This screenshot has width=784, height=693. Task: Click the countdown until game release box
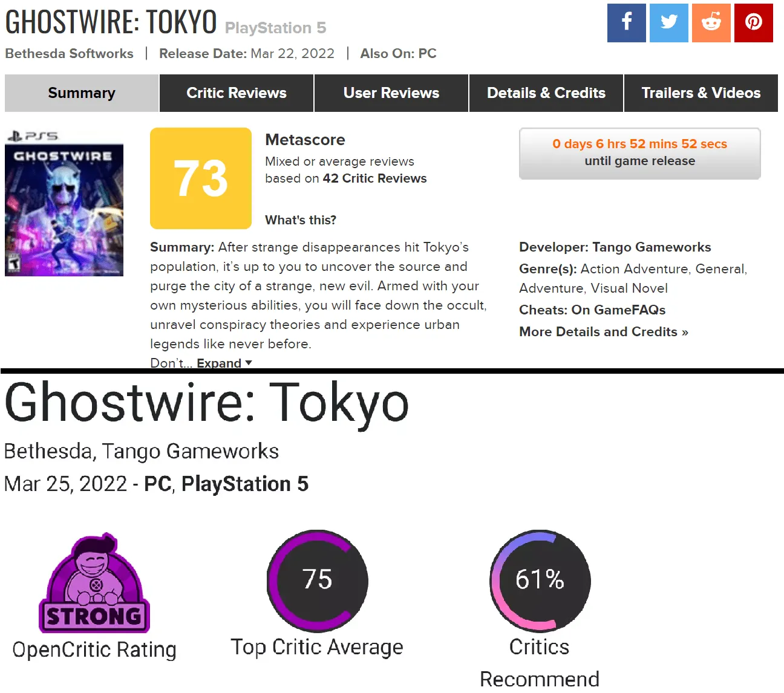[x=640, y=153]
